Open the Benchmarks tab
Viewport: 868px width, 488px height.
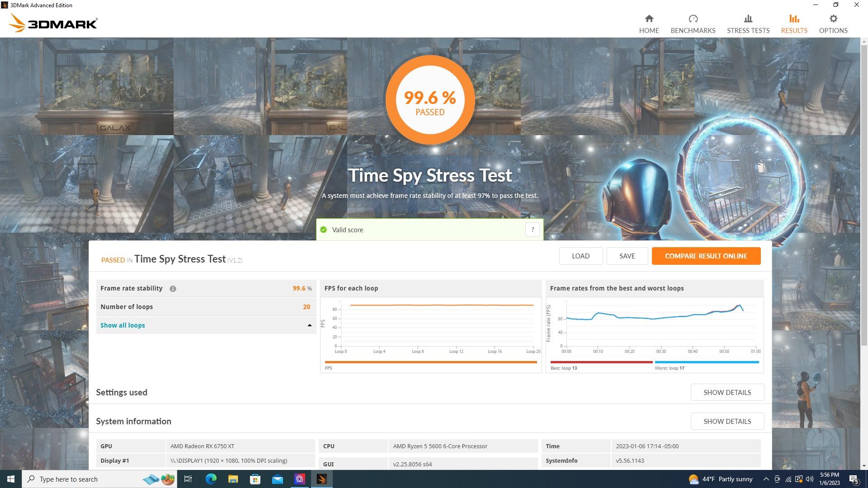[693, 24]
